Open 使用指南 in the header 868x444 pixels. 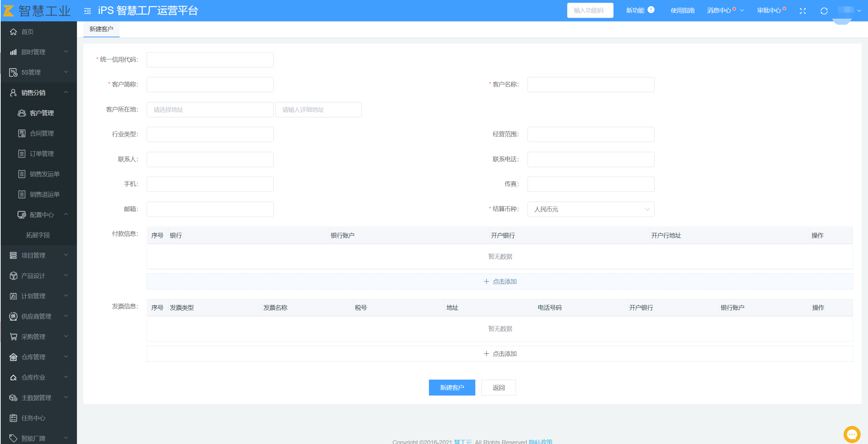682,11
